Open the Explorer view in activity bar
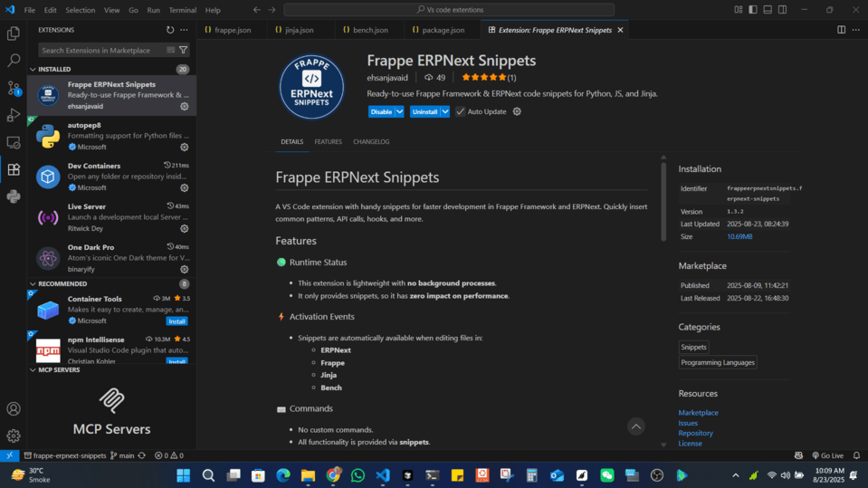Image resolution: width=868 pixels, height=488 pixels. tap(14, 33)
